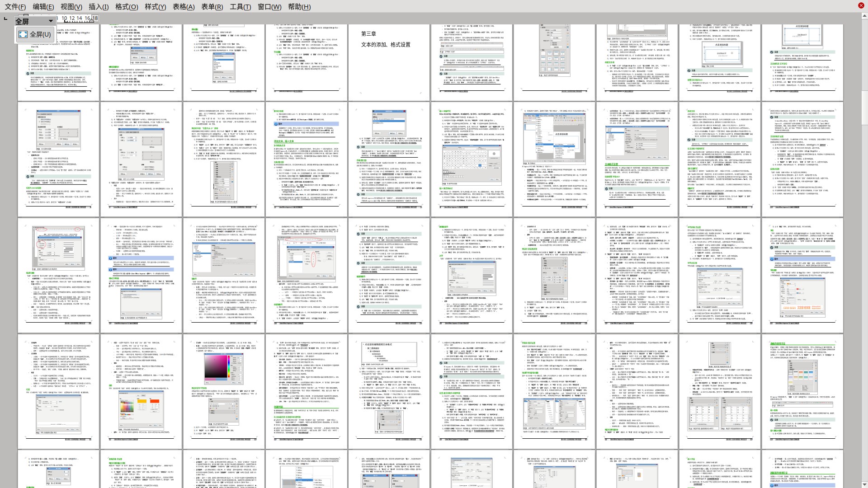The width and height of the screenshot is (868, 488).
Task: Open the 表单(R) menu
Action: click(212, 7)
